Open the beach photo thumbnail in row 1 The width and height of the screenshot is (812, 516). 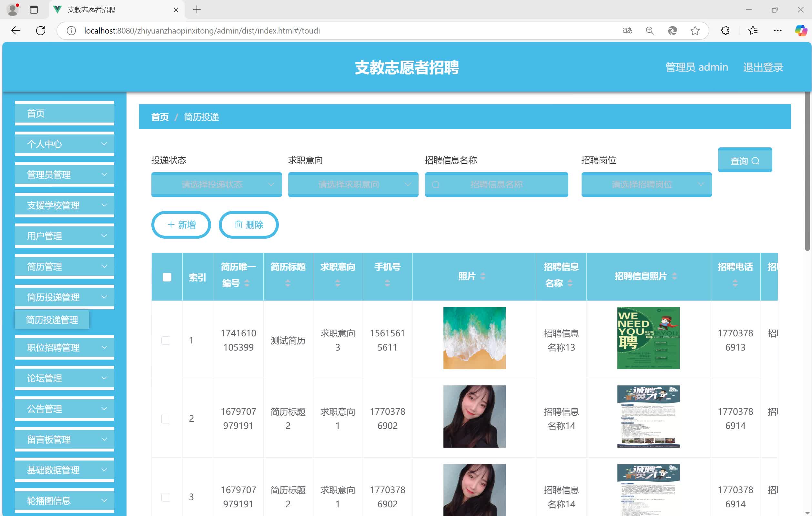[x=474, y=338]
